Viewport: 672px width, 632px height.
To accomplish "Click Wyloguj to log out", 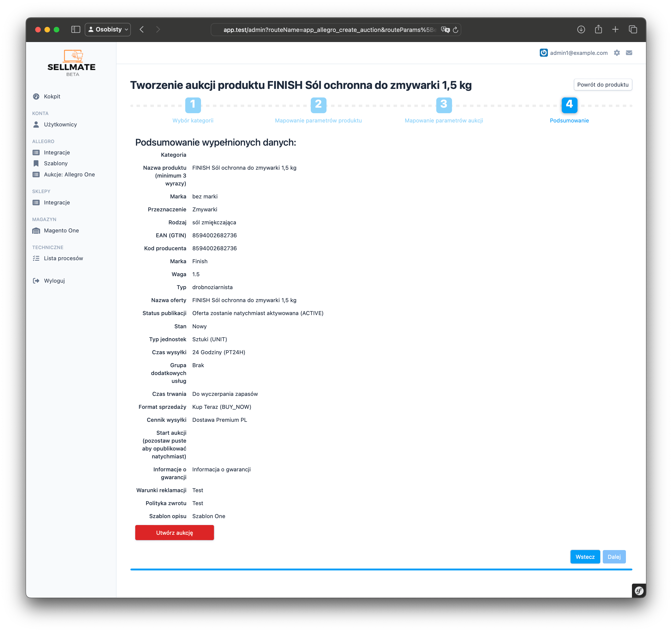I will 54,281.
